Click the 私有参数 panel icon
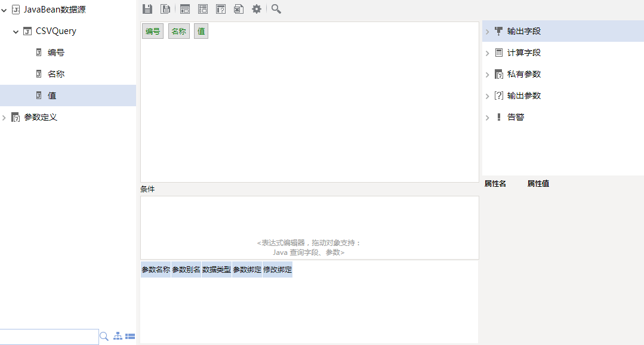Screen dimensions: 644x345 tap(498, 75)
